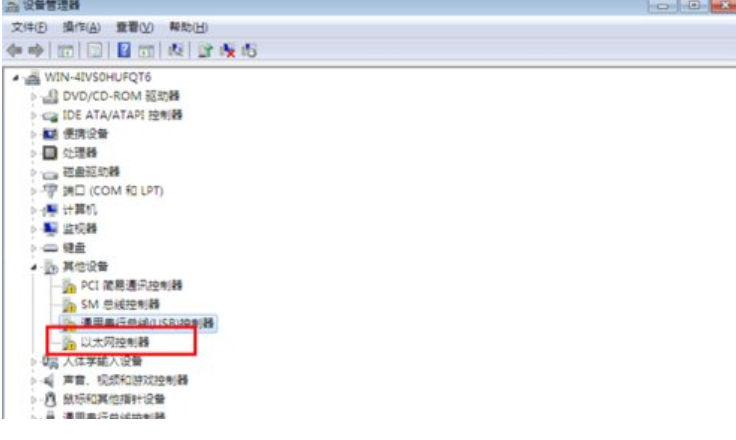The width and height of the screenshot is (736, 440).
Task: Open the blue Help question-mark icon
Action: [x=124, y=50]
